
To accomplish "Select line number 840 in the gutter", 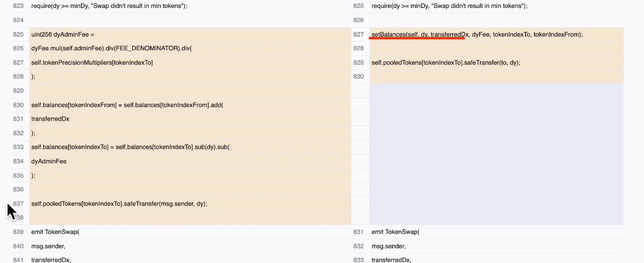I will pyautogui.click(x=18, y=246).
